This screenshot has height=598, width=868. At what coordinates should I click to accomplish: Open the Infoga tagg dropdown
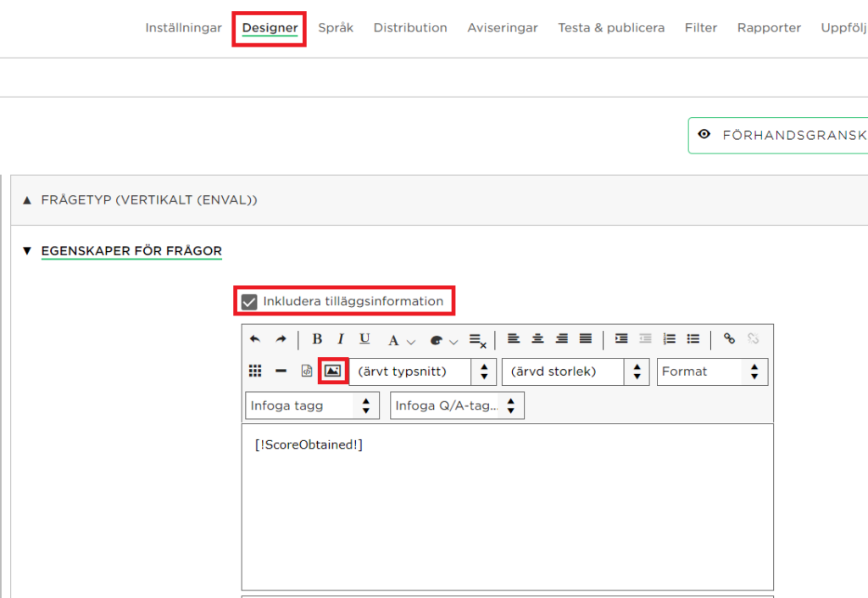pyautogui.click(x=311, y=405)
